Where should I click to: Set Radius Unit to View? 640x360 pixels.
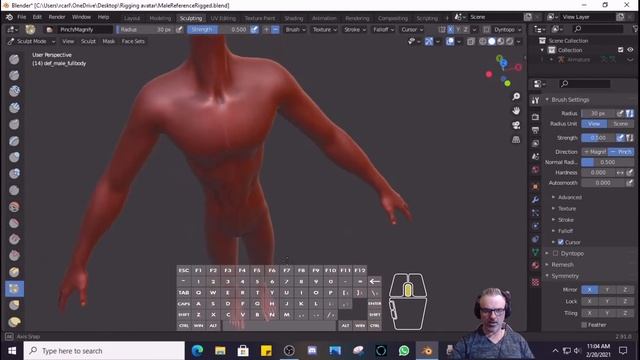[594, 124]
